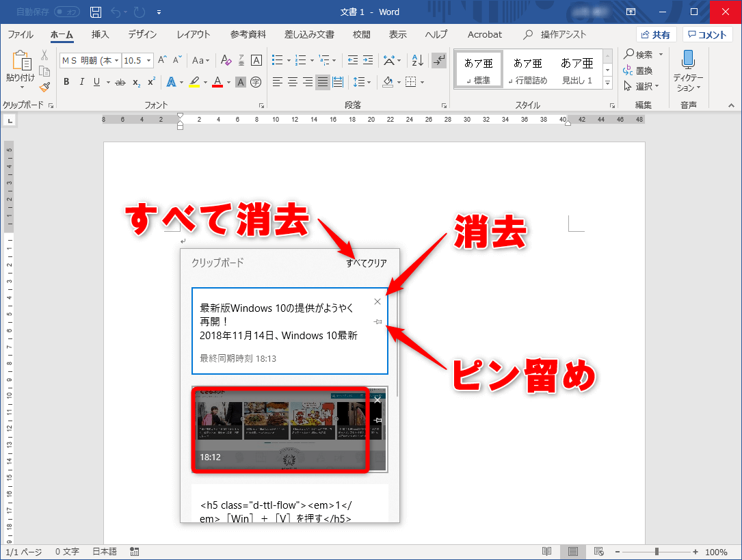Toggle show paragraph marks button
The image size is (742, 560).
tap(439, 60)
